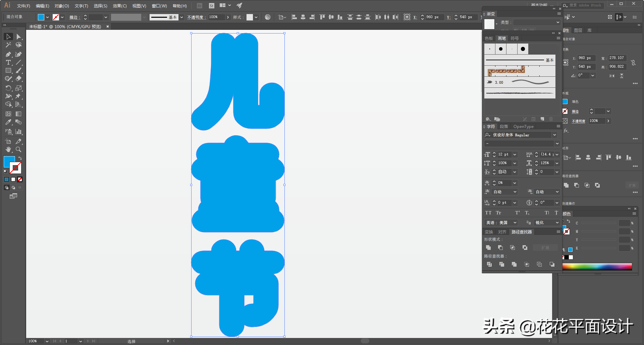Select the Zoom tool
This screenshot has width=644, height=345.
tap(19, 149)
